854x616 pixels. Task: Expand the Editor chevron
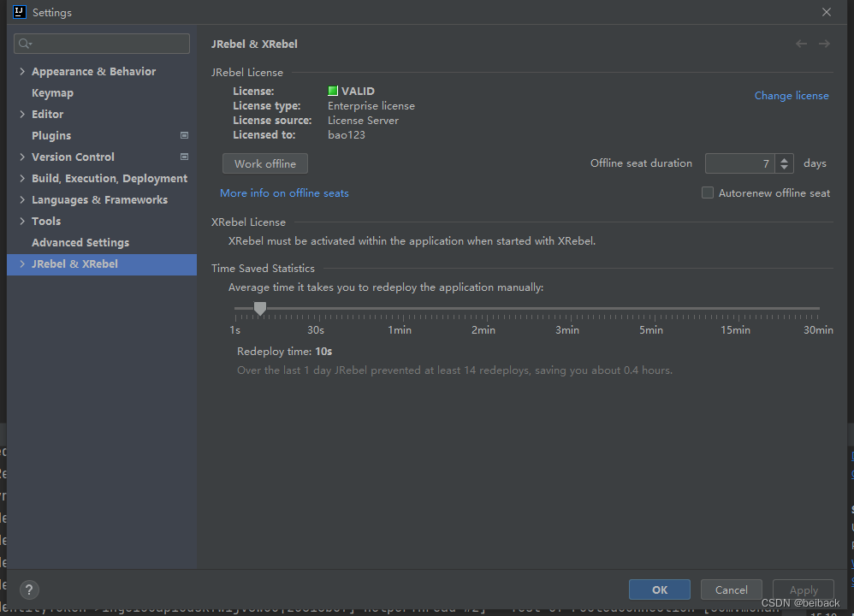tap(21, 114)
